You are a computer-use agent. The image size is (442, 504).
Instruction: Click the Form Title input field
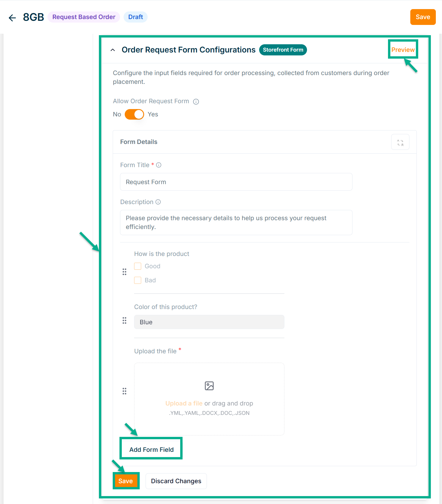(236, 182)
